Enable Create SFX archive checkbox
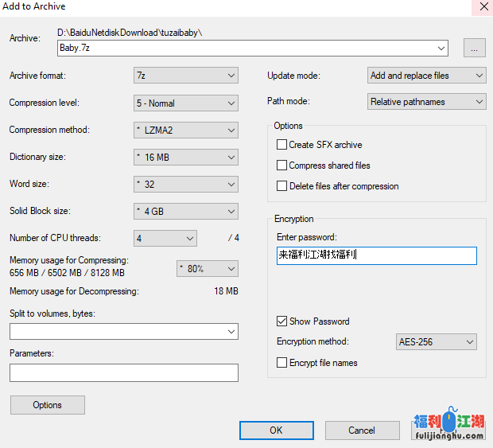The height and width of the screenshot is (448, 493). coord(281,145)
